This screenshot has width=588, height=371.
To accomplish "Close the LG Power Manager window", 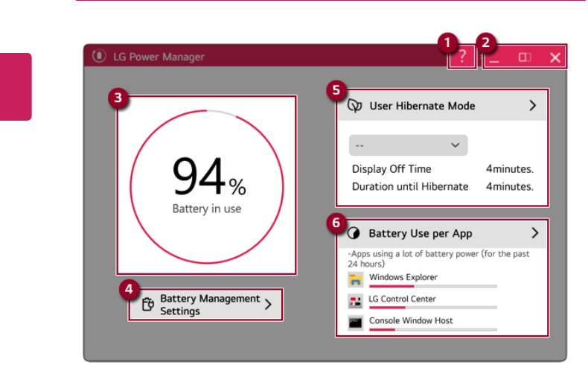I will [x=555, y=57].
